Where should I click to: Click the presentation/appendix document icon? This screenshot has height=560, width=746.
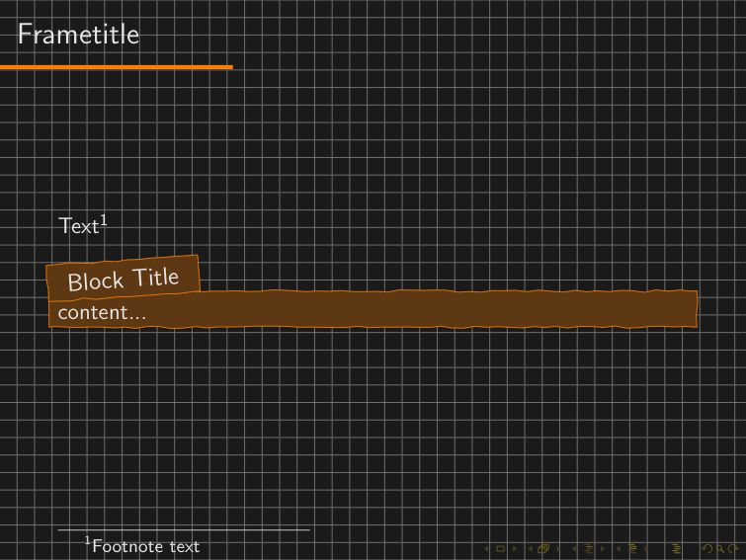point(677,549)
